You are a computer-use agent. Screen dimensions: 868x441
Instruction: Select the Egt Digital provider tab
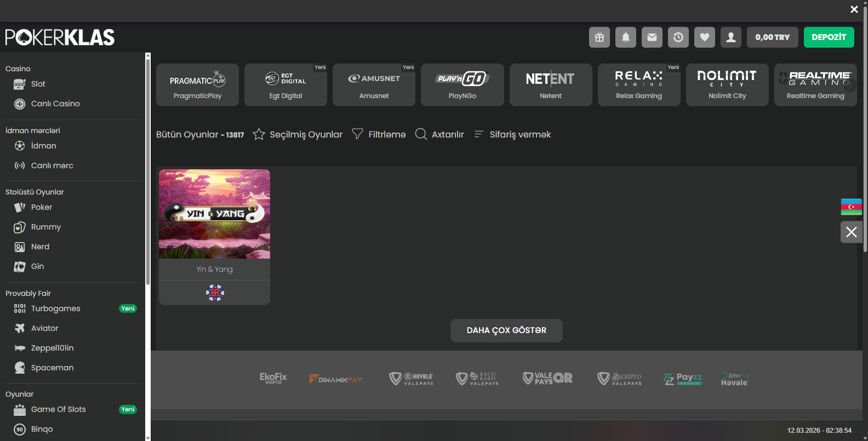click(285, 85)
